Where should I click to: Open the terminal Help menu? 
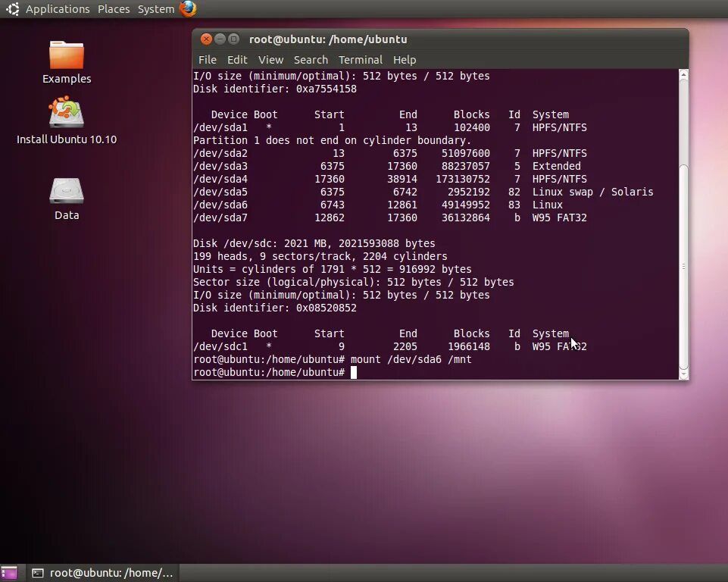click(405, 60)
